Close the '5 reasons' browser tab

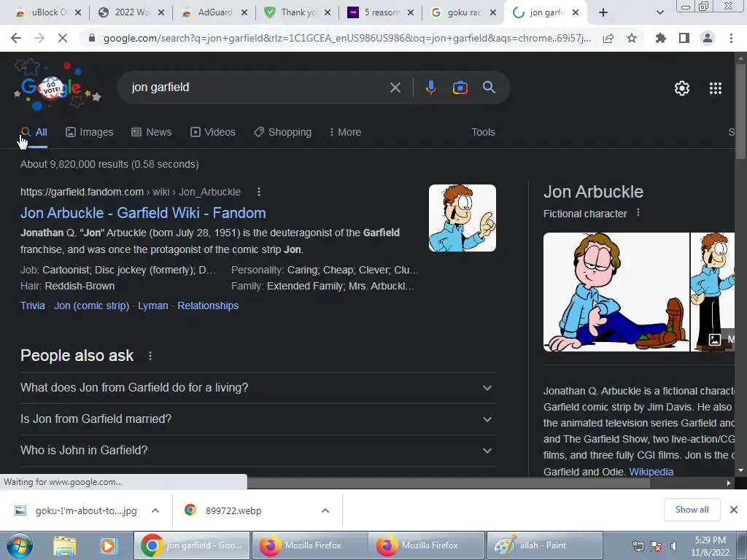coord(410,13)
